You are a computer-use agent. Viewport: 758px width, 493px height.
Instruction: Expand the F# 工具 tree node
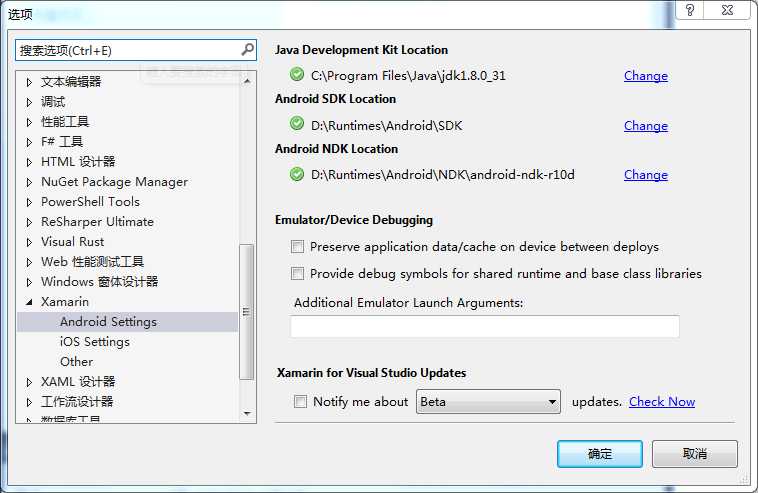tap(29, 142)
